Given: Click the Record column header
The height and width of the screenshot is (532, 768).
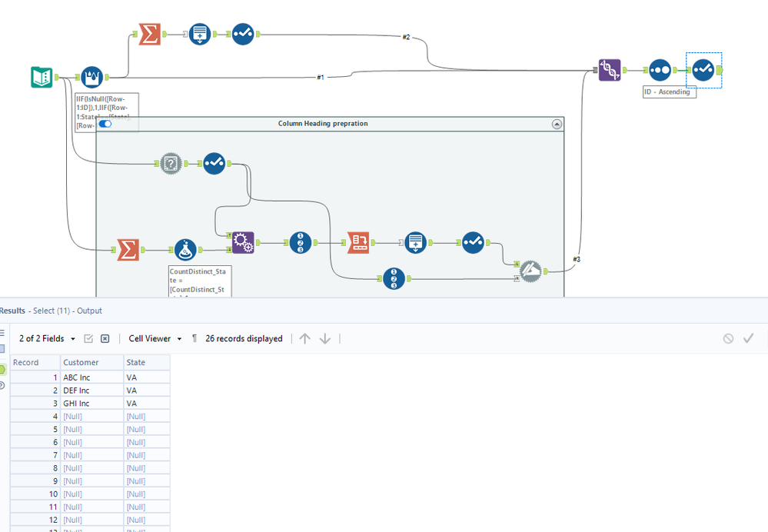Looking at the screenshot, I should (35, 363).
